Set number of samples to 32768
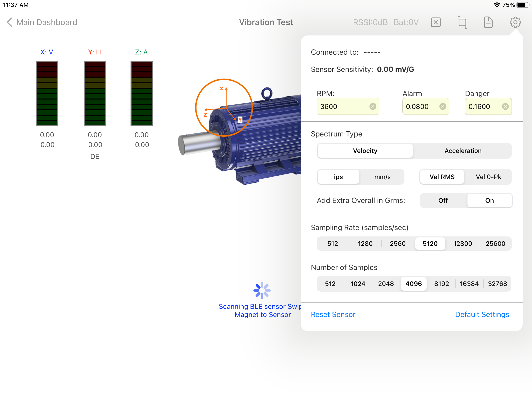The image size is (532, 399). (497, 284)
